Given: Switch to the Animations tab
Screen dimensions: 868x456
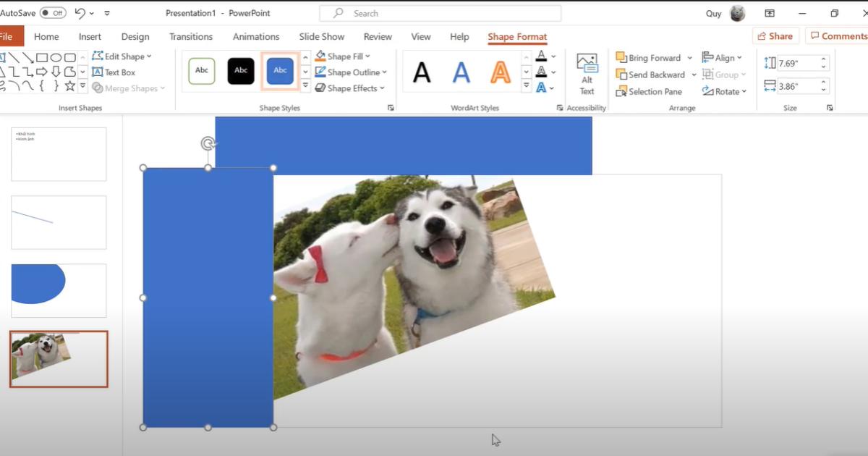Looking at the screenshot, I should [x=255, y=37].
